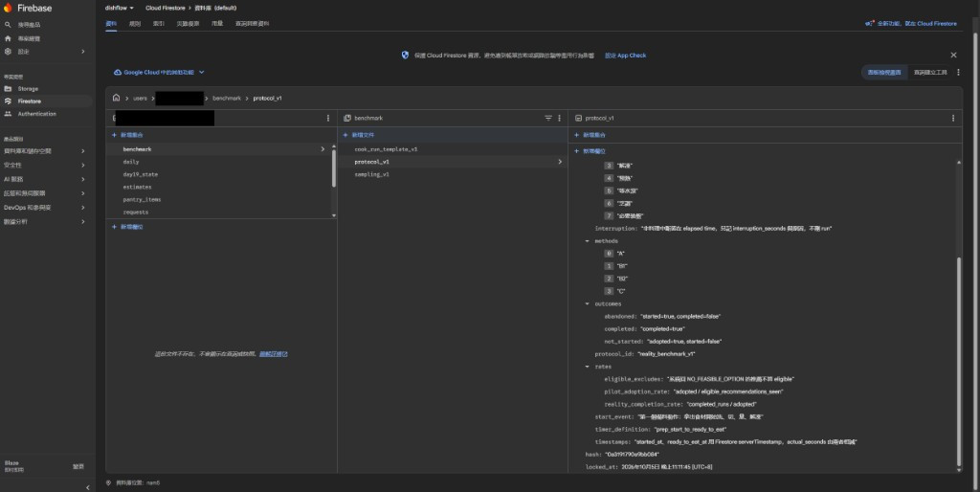The height and width of the screenshot is (492, 980).
Task: Click the document icon beside protocol_v1 panel title
Action: 578,118
